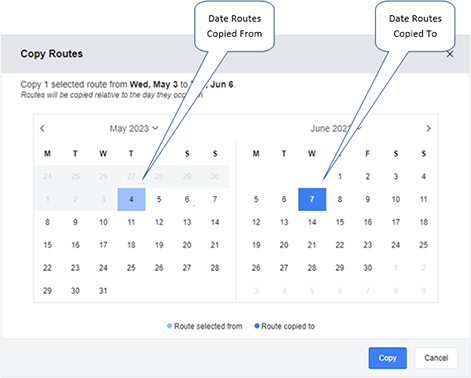Go to previous month with left chevron
Viewport: 471px width, 378px height.
pyautogui.click(x=42, y=128)
